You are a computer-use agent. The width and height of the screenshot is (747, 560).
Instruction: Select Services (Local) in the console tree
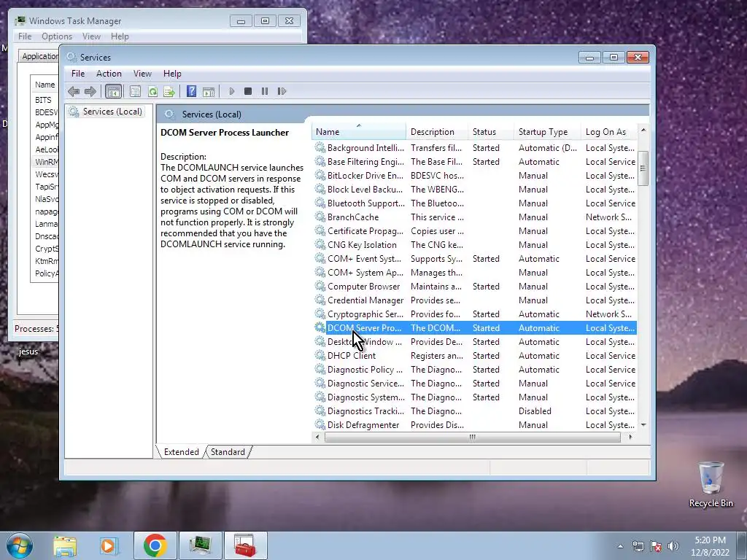[x=105, y=112]
